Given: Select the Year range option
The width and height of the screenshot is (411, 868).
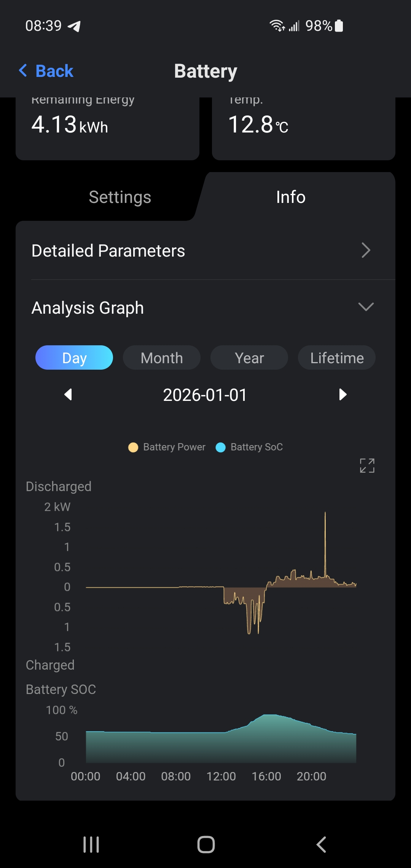Looking at the screenshot, I should pos(249,358).
